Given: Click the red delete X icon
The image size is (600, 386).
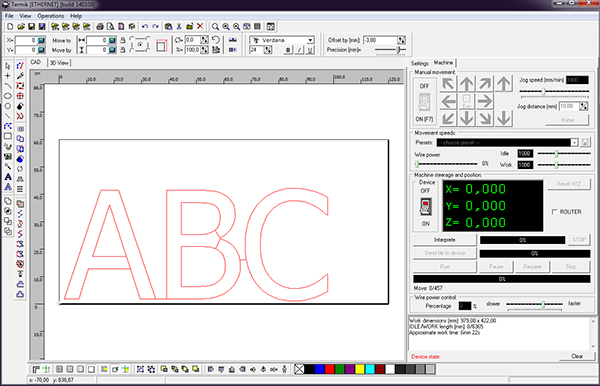Looking at the screenshot, I should pos(200,26).
